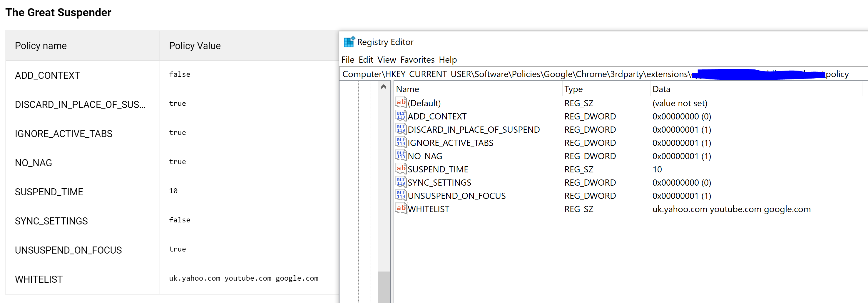Image resolution: width=868 pixels, height=303 pixels.
Task: Click WHITELIST in the policy table
Action: [39, 279]
